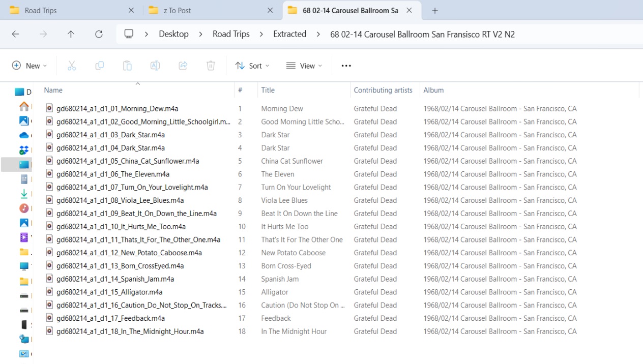Go up one folder level
This screenshot has height=364, width=643.
click(71, 34)
